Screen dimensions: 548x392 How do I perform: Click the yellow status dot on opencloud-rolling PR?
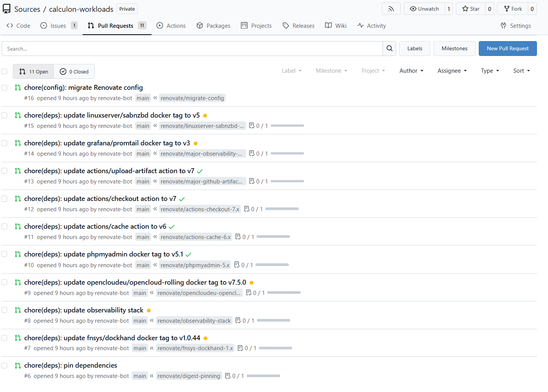pos(252,283)
